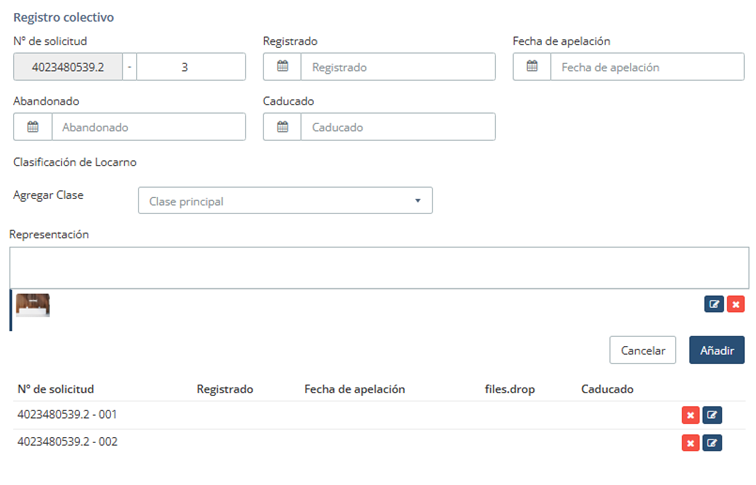Screen dimensions: 756x485
Task: Edit the uploaded representation image
Action: click(714, 304)
